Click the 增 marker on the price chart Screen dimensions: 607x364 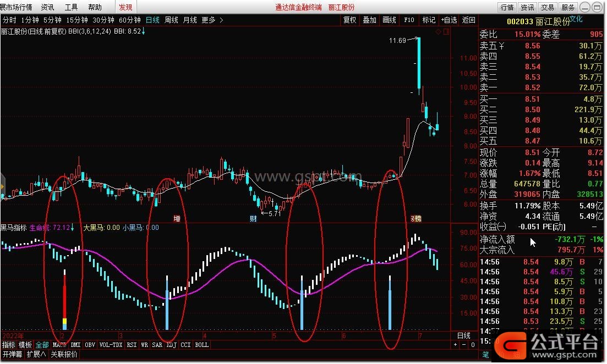pyautogui.click(x=177, y=218)
